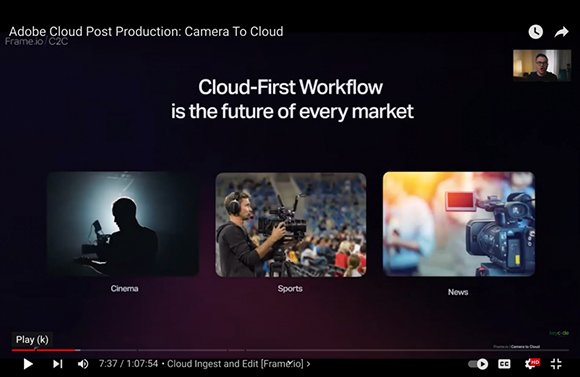Image resolution: width=580 pixels, height=377 pixels.
Task: Skip to the next video
Action: click(57, 364)
